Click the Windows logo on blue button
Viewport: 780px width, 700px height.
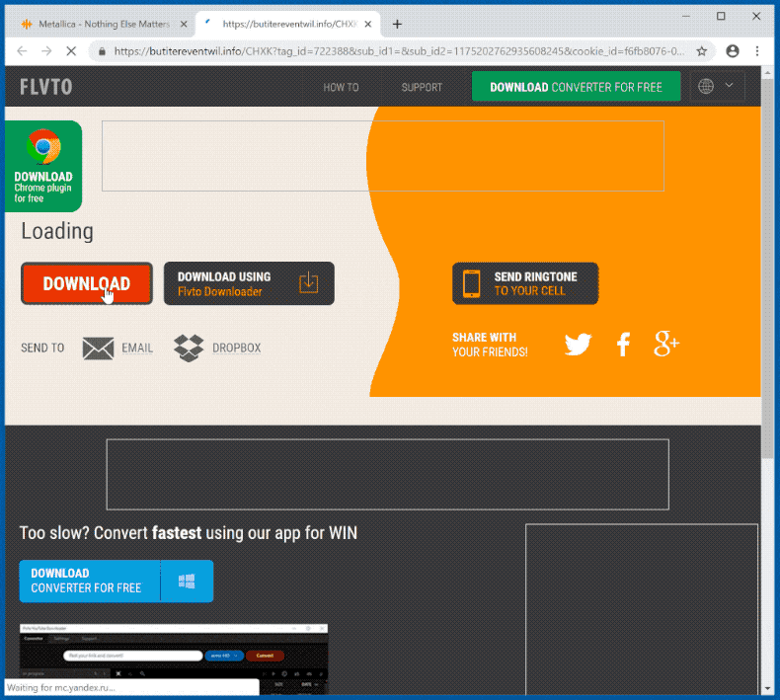click(187, 582)
